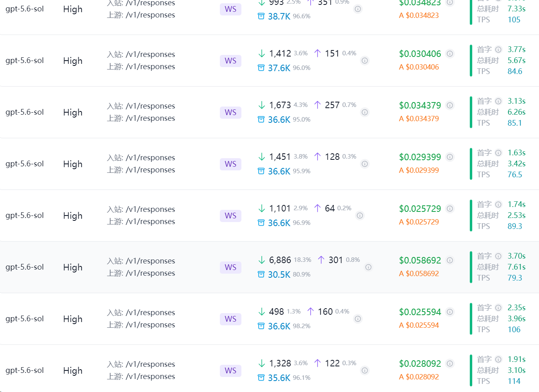Open info icon next to green $0.025729 cost
This screenshot has width=539, height=392.
click(450, 209)
